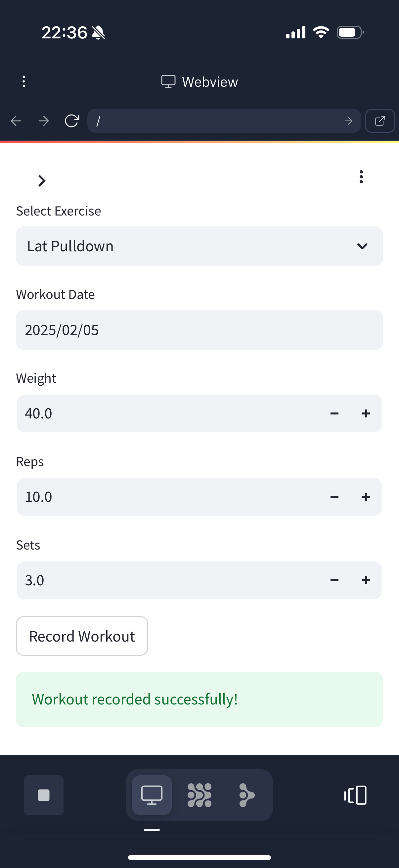The width and height of the screenshot is (399, 868).
Task: Go back in webview history
Action: tap(16, 121)
